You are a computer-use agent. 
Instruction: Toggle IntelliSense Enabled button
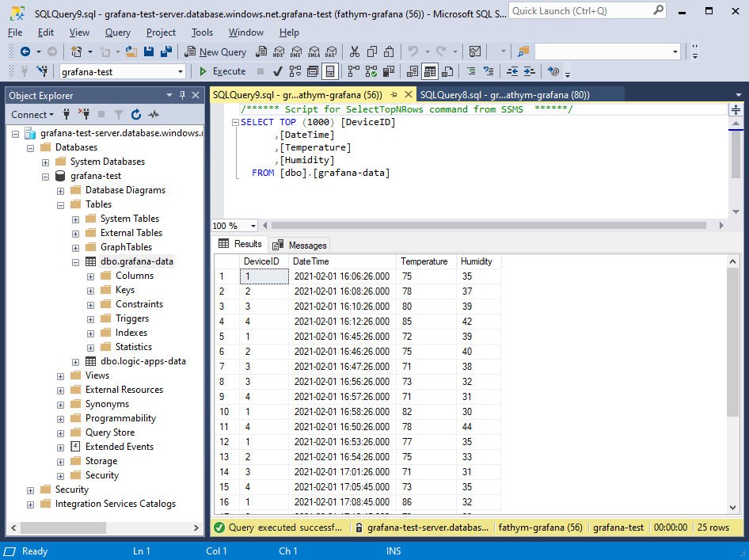click(x=330, y=71)
